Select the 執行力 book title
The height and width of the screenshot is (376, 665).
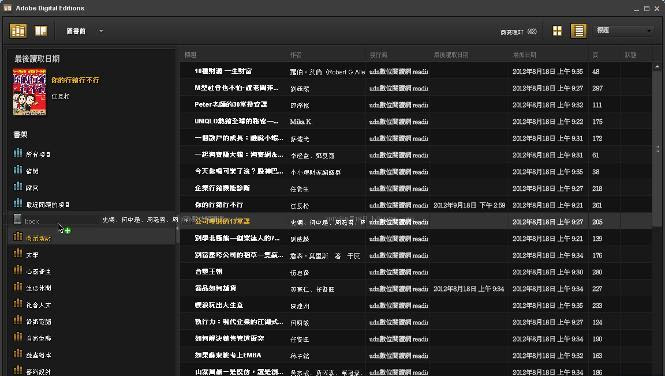click(239, 322)
